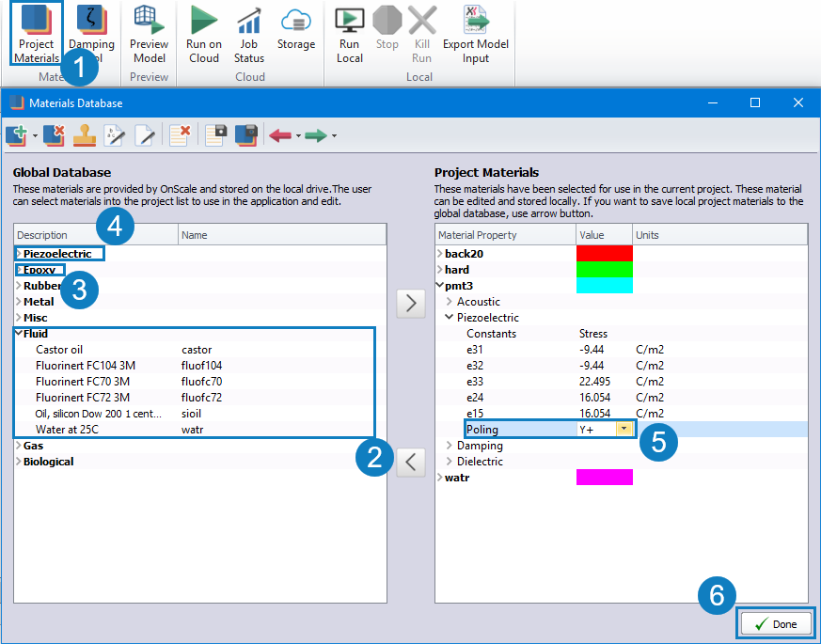The width and height of the screenshot is (821, 644).
Task: Click the Description column header
Action: tap(96, 235)
